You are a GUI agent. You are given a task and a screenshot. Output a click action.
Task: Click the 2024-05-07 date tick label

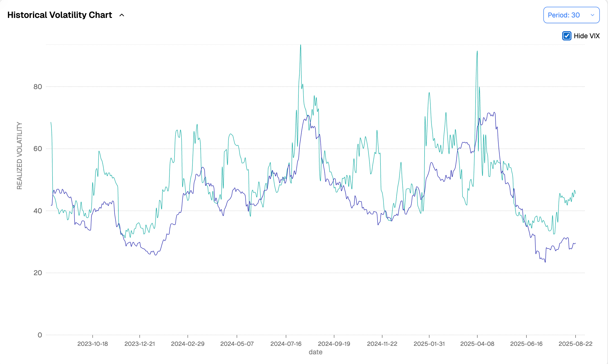coord(237,344)
